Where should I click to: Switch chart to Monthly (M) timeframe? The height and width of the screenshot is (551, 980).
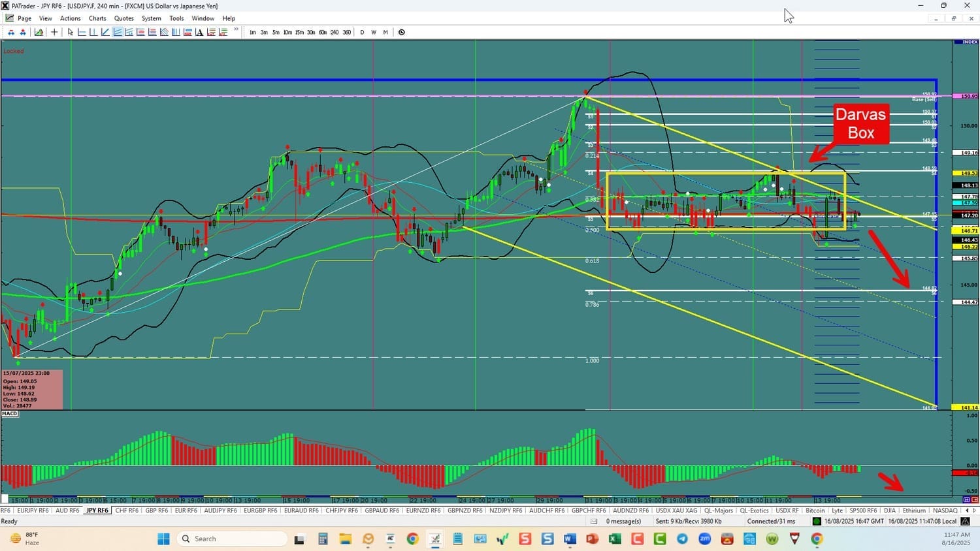(385, 32)
